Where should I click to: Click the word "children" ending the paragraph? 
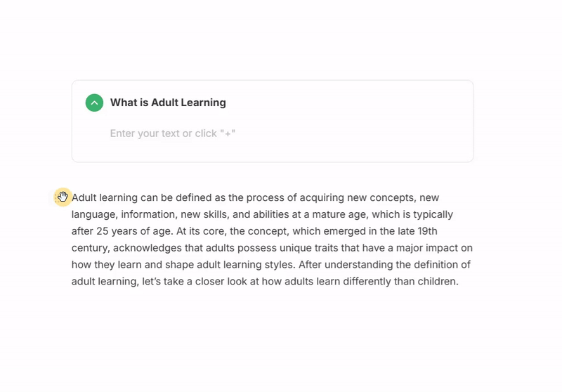click(x=436, y=282)
